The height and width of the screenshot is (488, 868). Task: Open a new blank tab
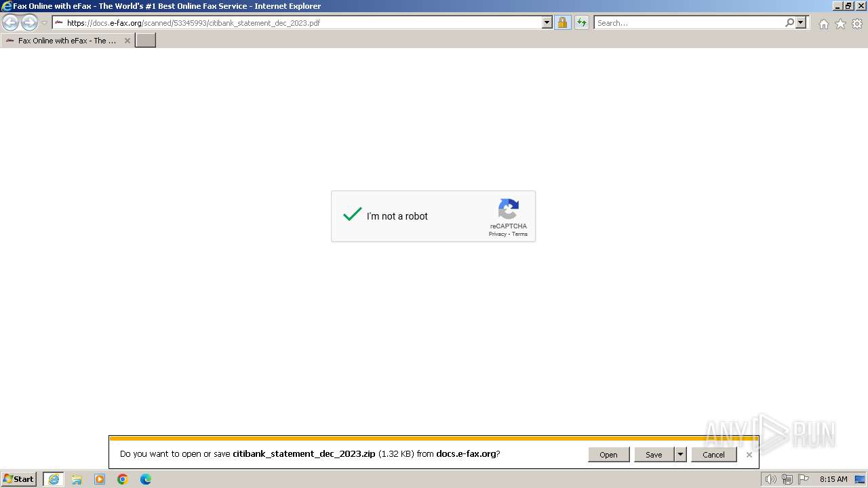146,41
